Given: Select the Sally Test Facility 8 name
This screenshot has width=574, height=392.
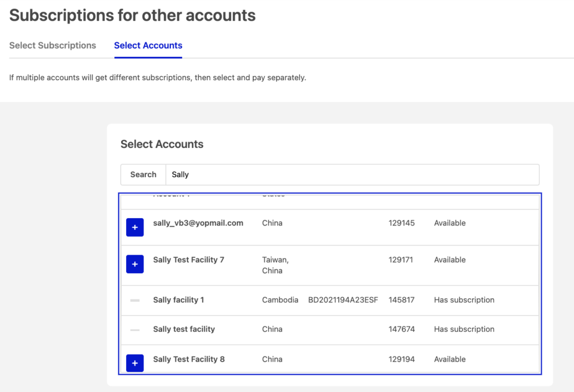Looking at the screenshot, I should click(189, 359).
